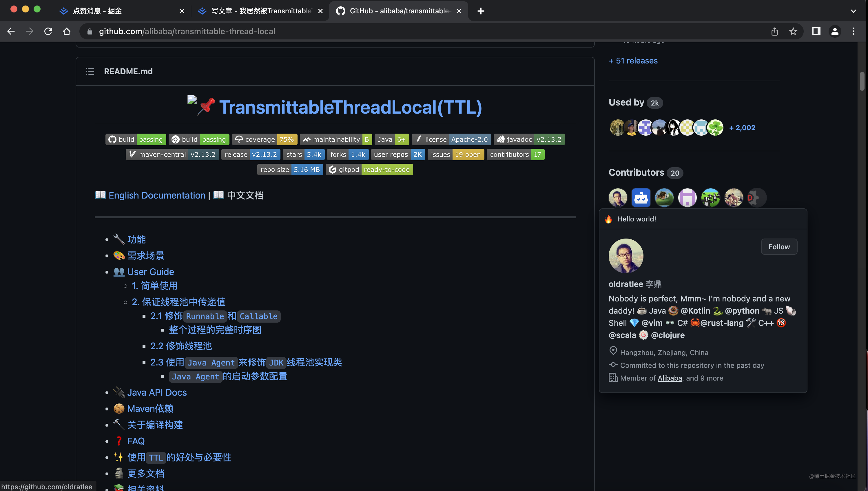Image resolution: width=868 pixels, height=491 pixels.
Task: Click the coverage 75% badge
Action: (264, 139)
